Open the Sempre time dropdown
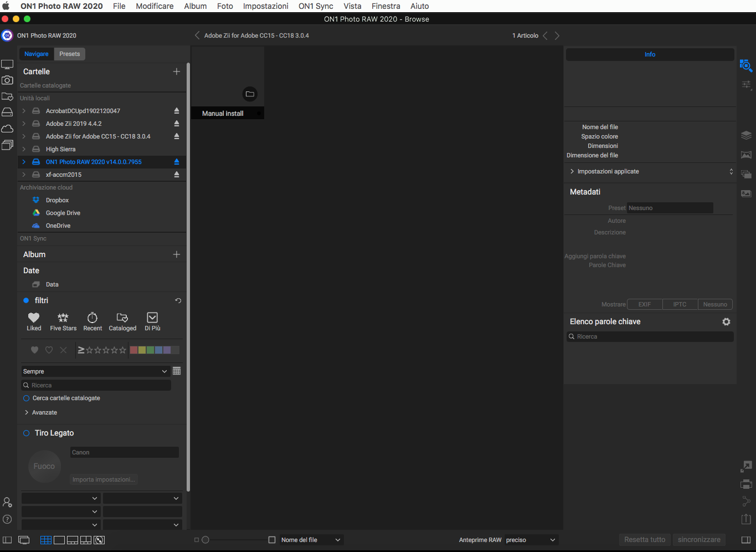The image size is (756, 552). point(95,371)
